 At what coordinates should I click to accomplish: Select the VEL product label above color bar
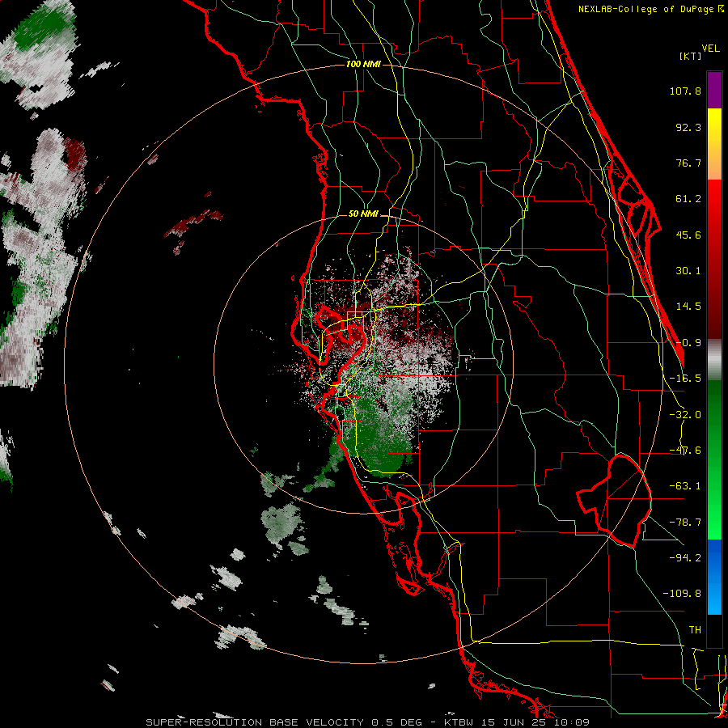(710, 49)
